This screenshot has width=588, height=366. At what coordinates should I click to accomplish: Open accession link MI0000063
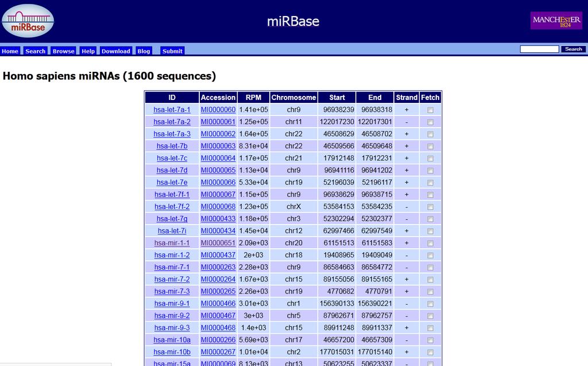pyautogui.click(x=218, y=146)
